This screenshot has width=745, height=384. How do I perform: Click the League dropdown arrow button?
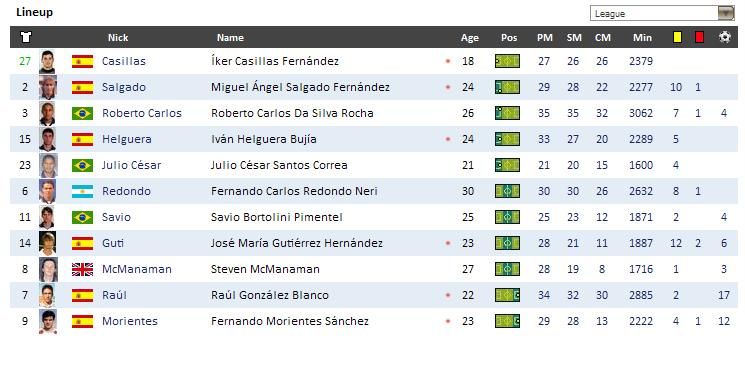[x=726, y=13]
